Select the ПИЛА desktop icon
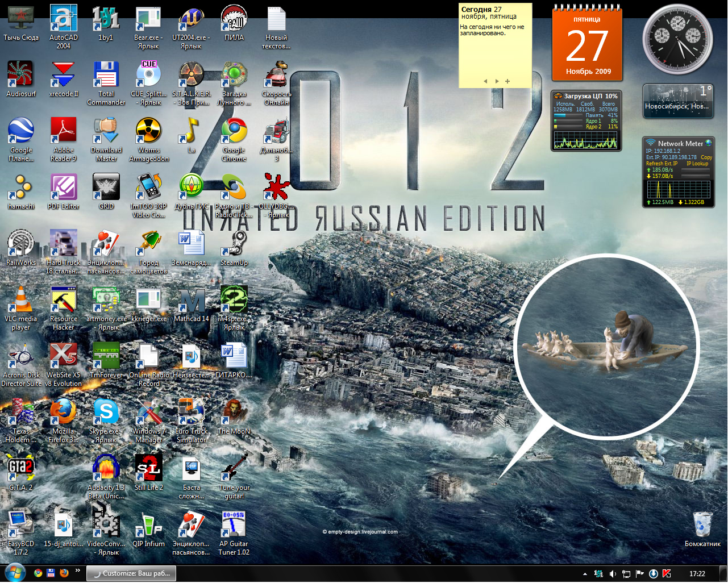Image resolution: width=728 pixels, height=583 pixels. 234,23
